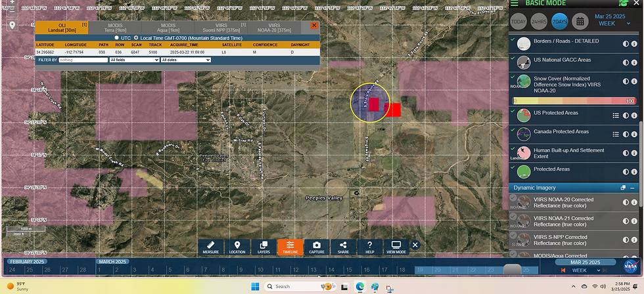
Task: Open legend list for Canada Protected Areas
Action: [x=616, y=135]
